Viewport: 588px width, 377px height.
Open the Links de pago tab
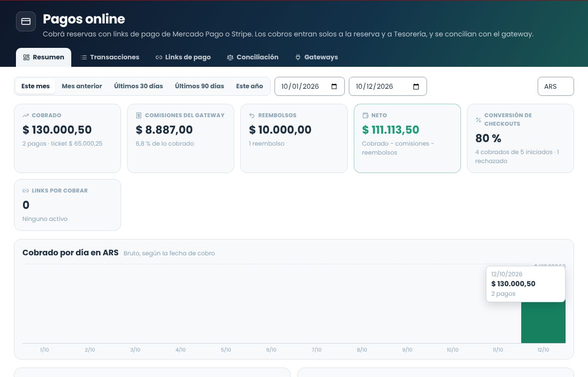(x=183, y=57)
